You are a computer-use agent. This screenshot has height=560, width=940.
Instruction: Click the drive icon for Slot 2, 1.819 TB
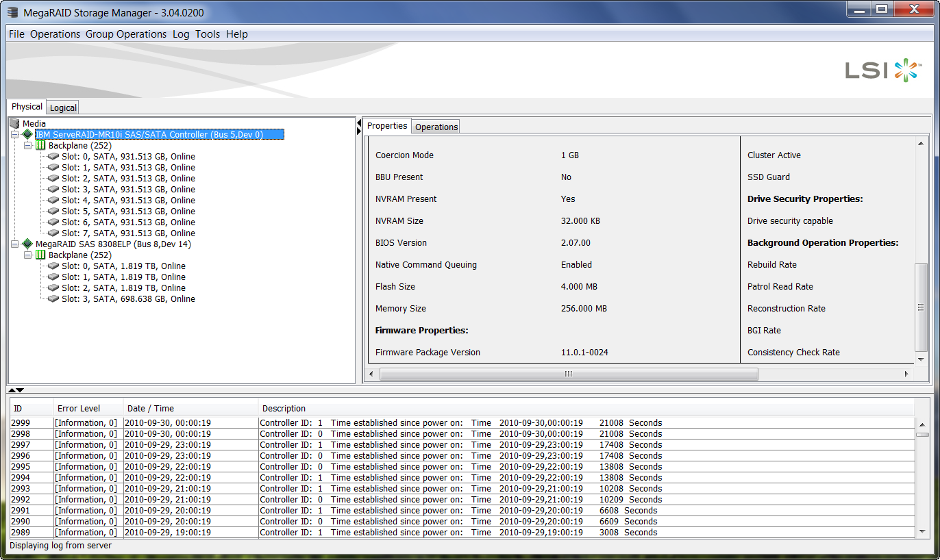pyautogui.click(x=53, y=288)
